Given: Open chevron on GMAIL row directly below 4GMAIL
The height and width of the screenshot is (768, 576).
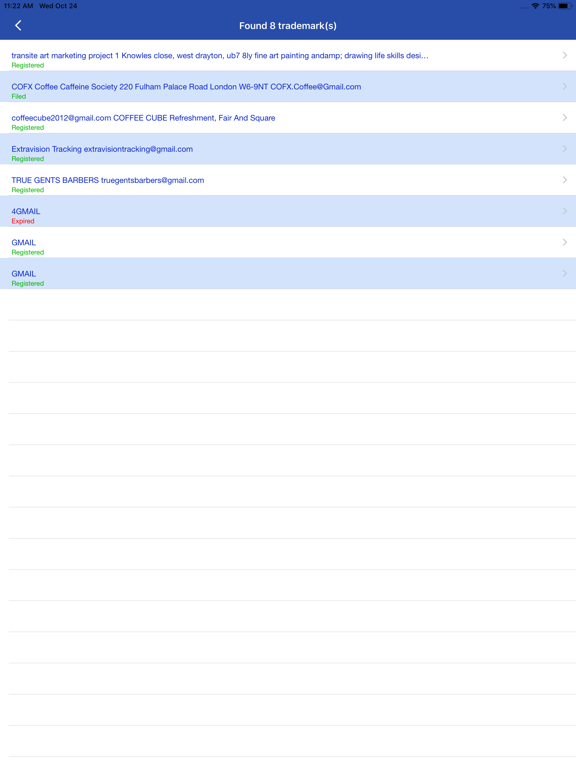Looking at the screenshot, I should [565, 242].
